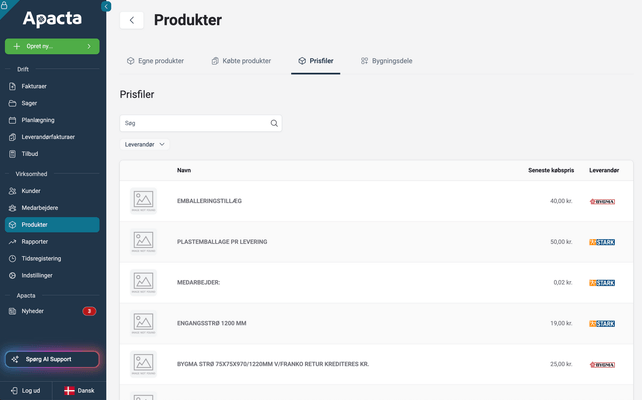Click the back arrow button
Viewport: 642px width, 400px height.
click(x=131, y=20)
